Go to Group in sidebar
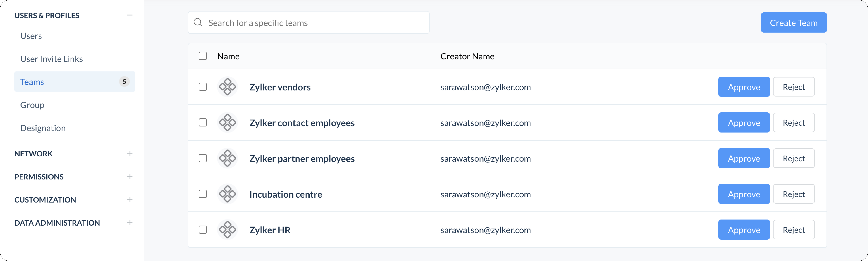The width and height of the screenshot is (868, 261). click(x=32, y=105)
